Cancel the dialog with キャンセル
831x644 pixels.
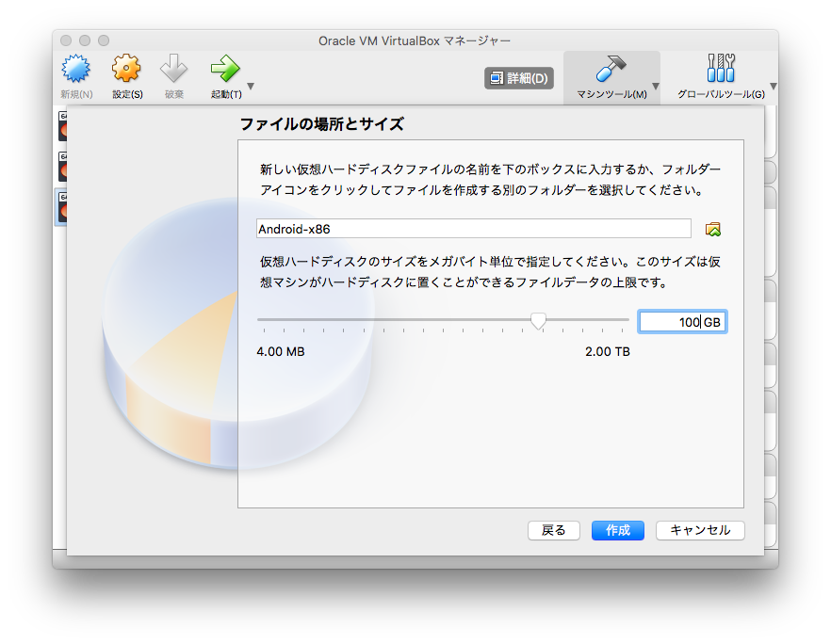pos(700,530)
